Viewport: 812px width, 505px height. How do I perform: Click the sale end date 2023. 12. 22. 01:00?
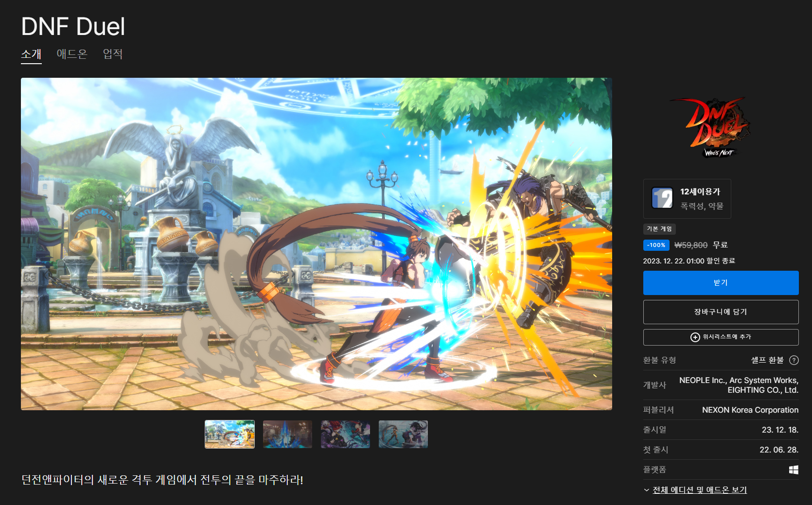click(673, 261)
